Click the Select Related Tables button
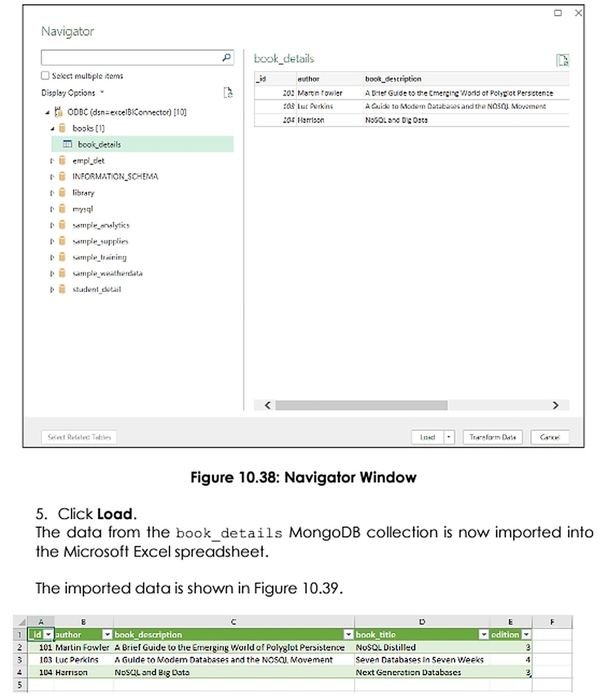The image size is (608, 700). coord(79,437)
